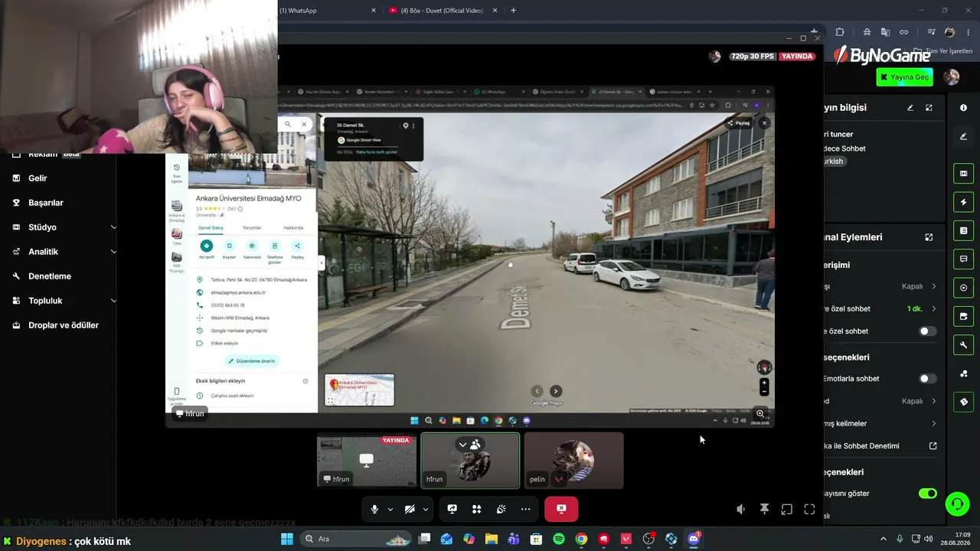The image size is (980, 551).
Task: Open Discord from the taskbar
Action: pos(694,539)
